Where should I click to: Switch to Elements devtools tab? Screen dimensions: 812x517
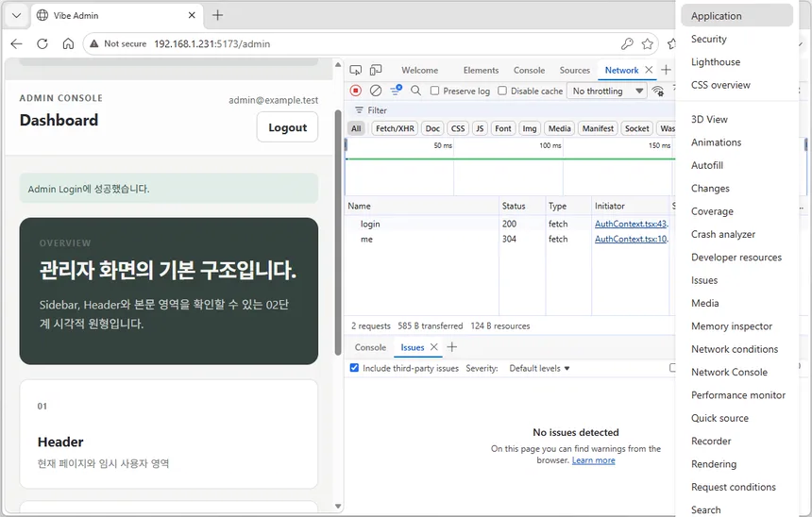coord(482,71)
